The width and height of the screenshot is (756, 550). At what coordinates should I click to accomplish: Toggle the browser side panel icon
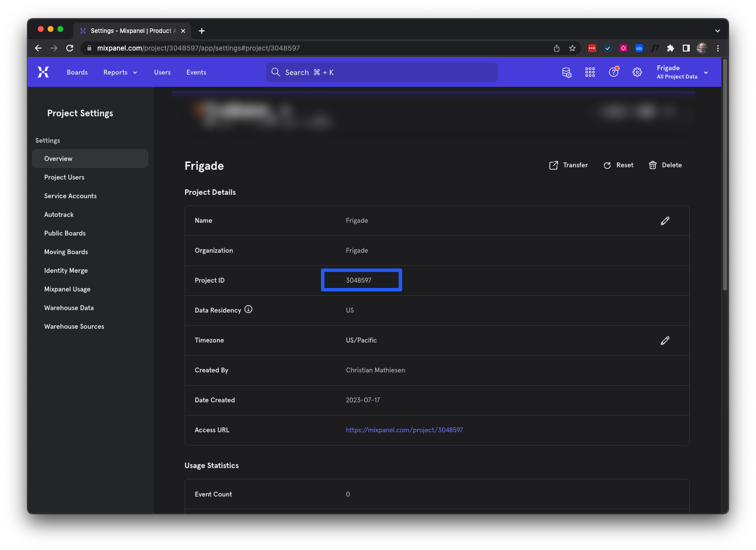[x=686, y=48]
